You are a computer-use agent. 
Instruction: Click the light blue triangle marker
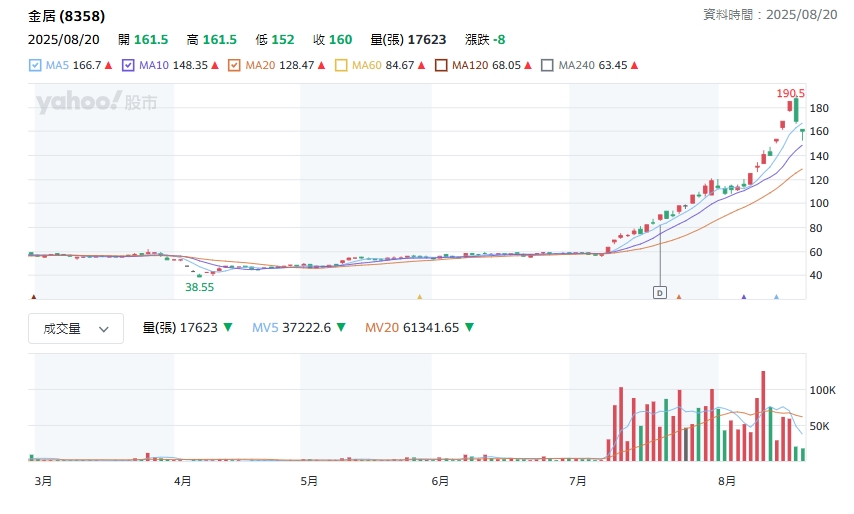pyautogui.click(x=776, y=296)
